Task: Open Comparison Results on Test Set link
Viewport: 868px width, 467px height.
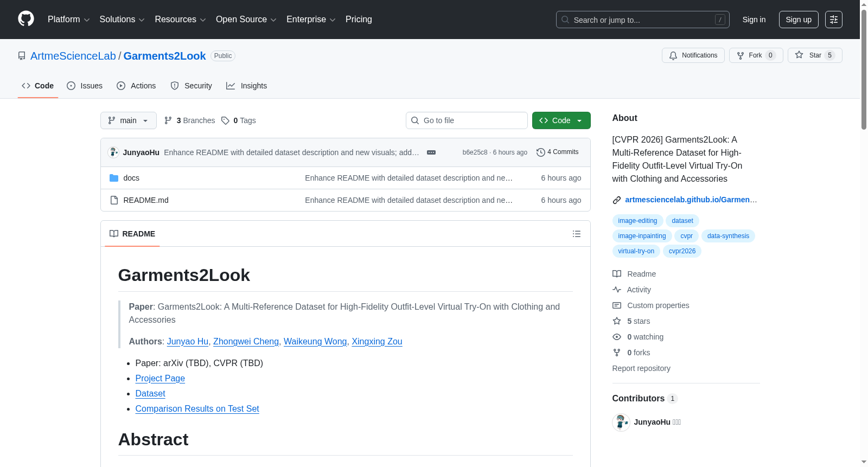Action: tap(197, 409)
